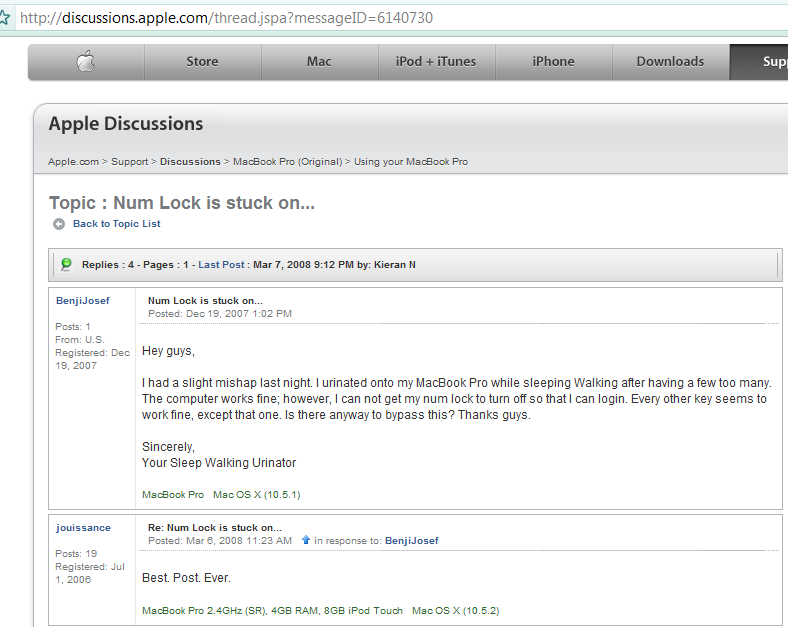The height and width of the screenshot is (627, 788).
Task: Click the blue up arrow icon beside in response to
Action: tap(306, 540)
